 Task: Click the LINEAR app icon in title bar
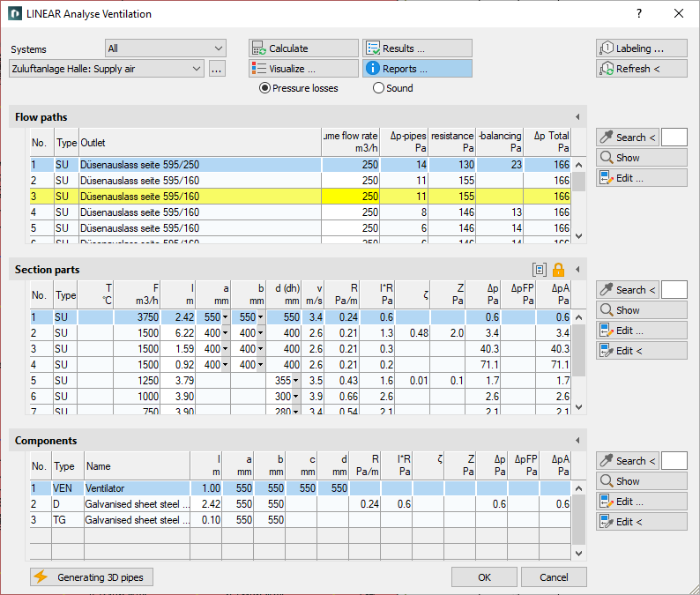pos(15,13)
